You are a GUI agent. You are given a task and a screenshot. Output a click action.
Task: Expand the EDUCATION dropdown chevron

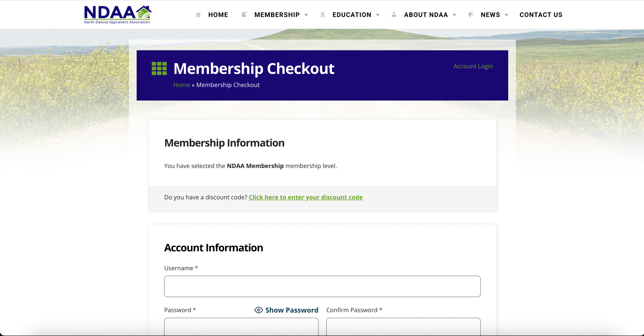coord(378,15)
